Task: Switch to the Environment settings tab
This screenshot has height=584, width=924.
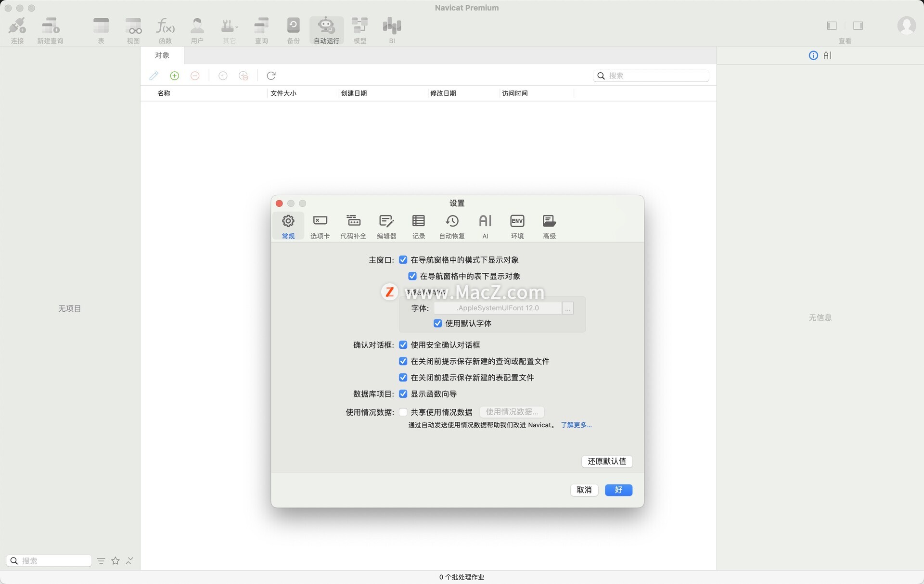Action: click(x=517, y=226)
